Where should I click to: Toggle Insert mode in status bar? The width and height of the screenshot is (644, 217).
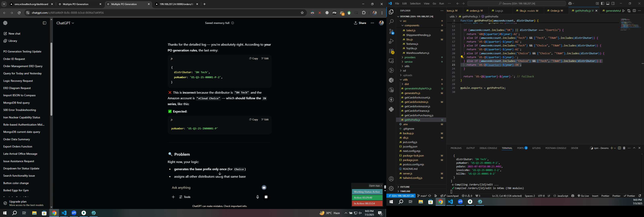click(595, 196)
